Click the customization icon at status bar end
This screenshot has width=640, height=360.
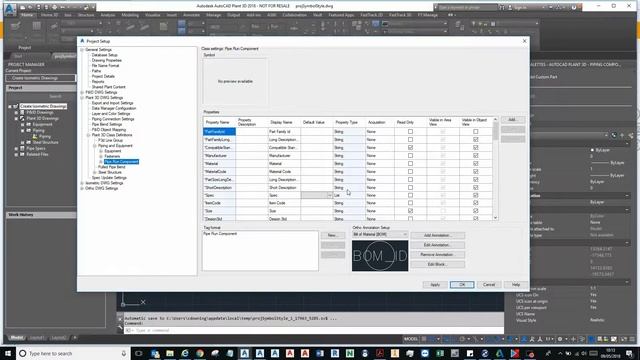tap(632, 339)
